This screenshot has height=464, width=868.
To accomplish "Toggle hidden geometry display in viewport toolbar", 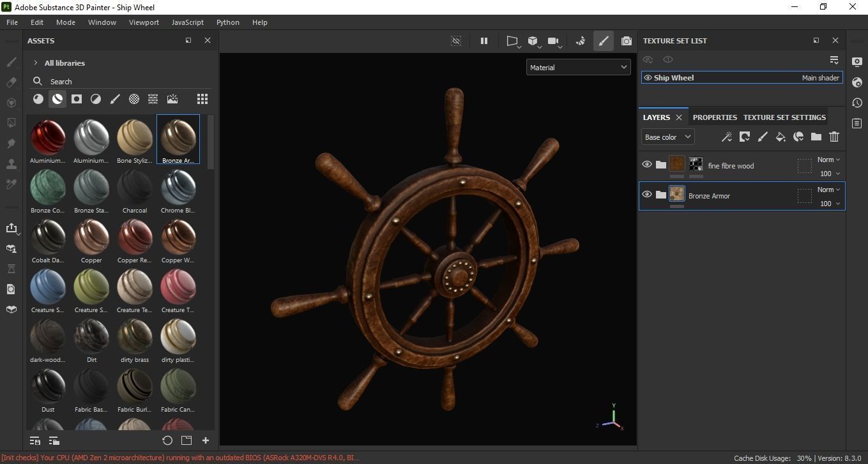I will pos(456,41).
